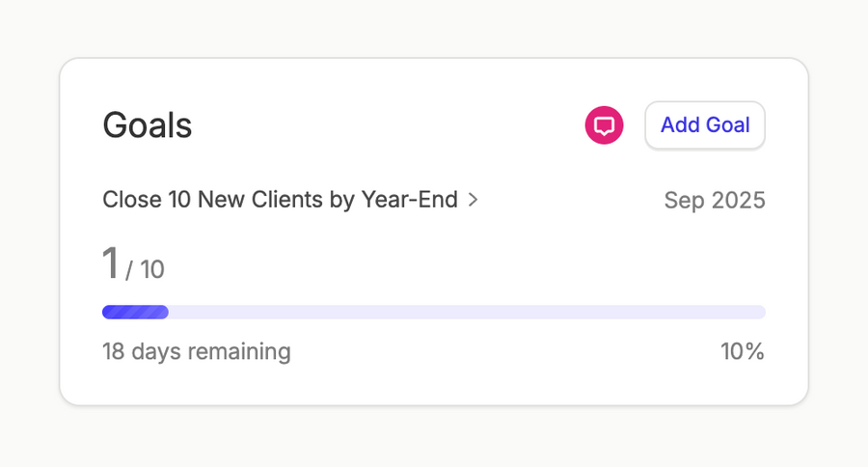Click the word "Add" in Add Goal
Screen dimensions: 868x467
[680, 125]
